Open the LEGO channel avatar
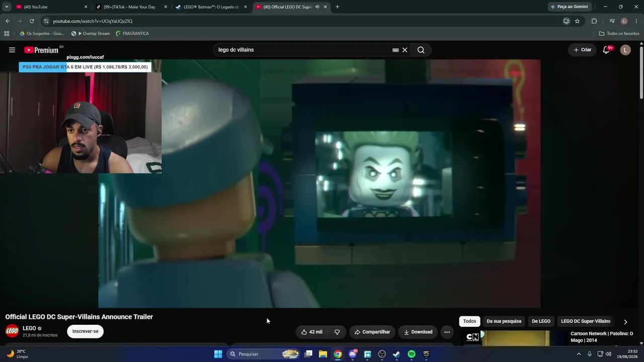 tap(12, 331)
